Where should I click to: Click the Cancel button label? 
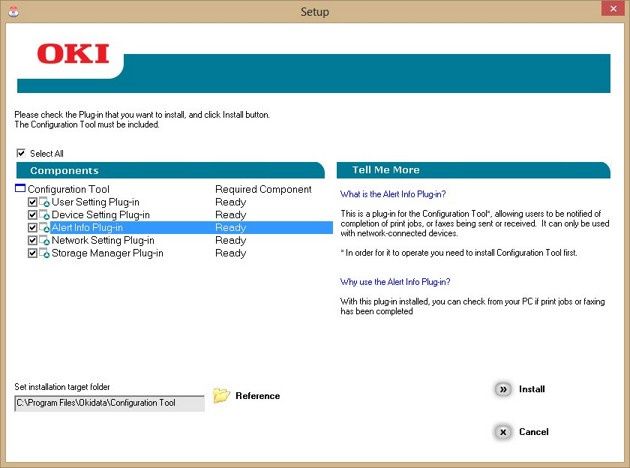534,432
